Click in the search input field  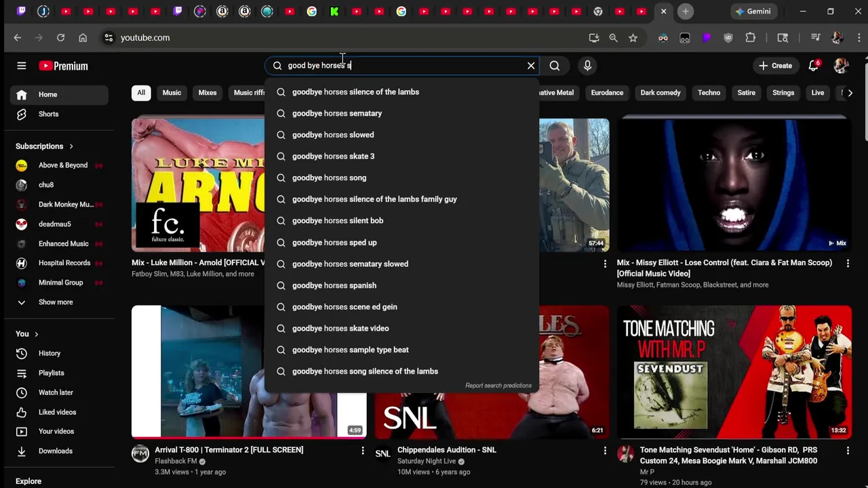tap(400, 66)
